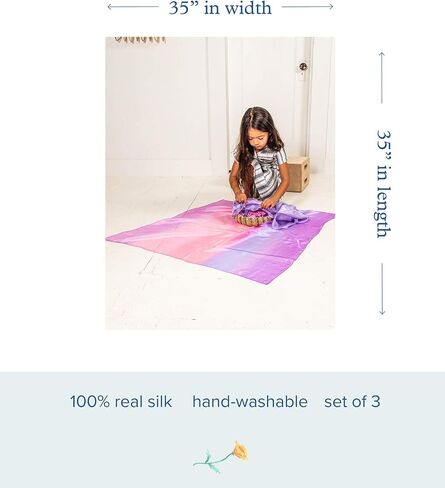The height and width of the screenshot is (488, 445).
Task: Select the "35" in width" label
Action: [x=220, y=8]
